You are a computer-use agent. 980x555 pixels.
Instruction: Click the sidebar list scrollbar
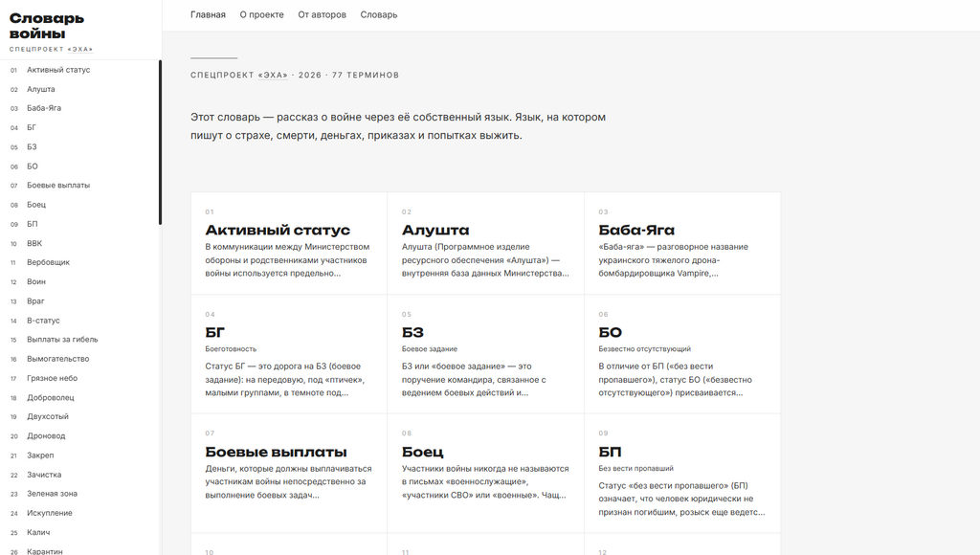[x=160, y=143]
